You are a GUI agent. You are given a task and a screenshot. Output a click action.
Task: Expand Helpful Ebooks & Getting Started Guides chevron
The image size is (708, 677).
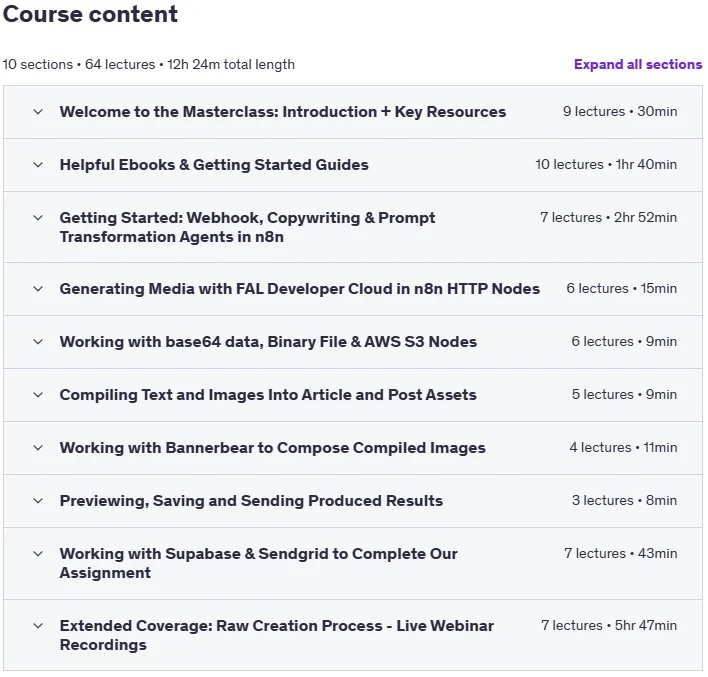click(x=38, y=165)
